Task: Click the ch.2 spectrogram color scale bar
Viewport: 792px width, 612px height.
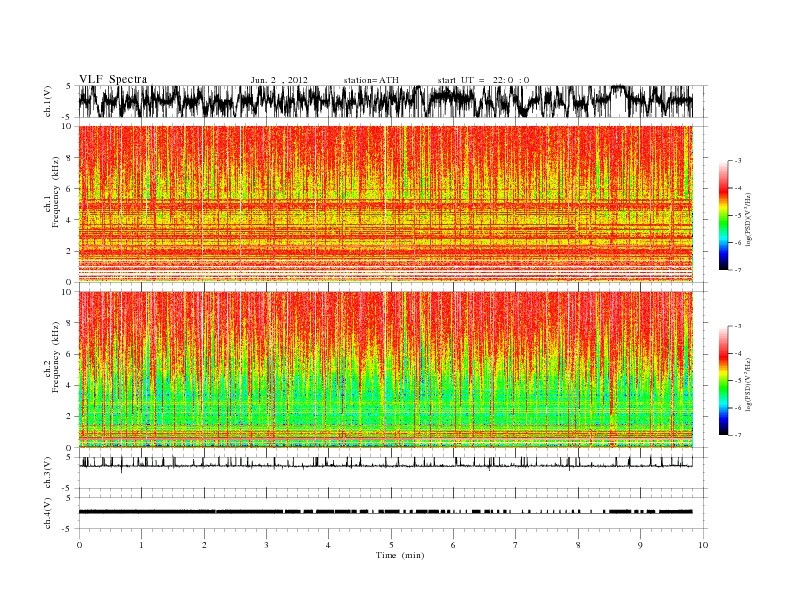Action: tap(723, 380)
